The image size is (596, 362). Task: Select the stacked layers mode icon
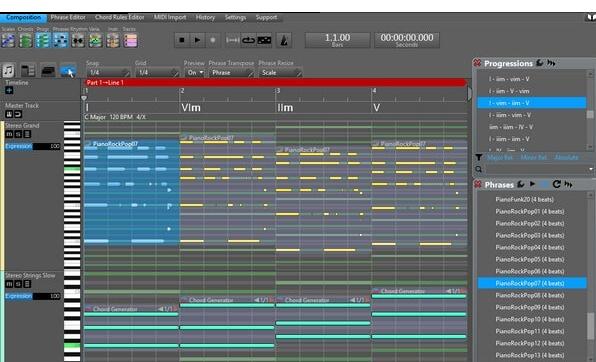point(48,71)
